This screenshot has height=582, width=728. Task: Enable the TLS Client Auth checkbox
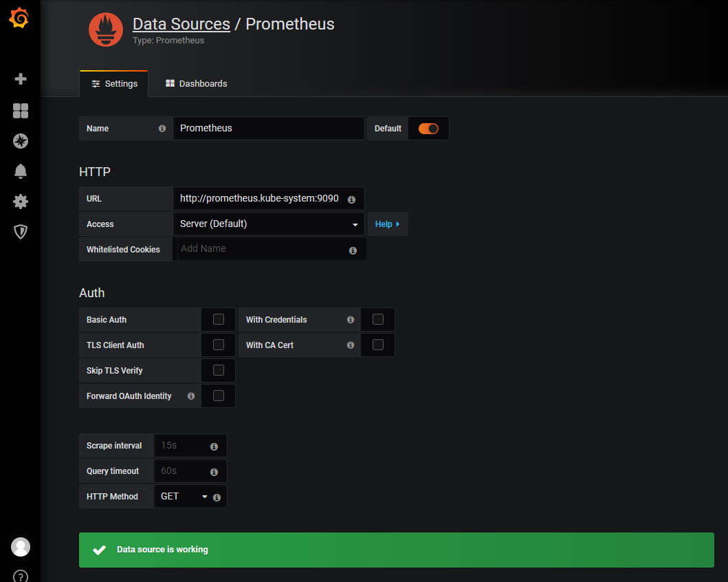218,345
